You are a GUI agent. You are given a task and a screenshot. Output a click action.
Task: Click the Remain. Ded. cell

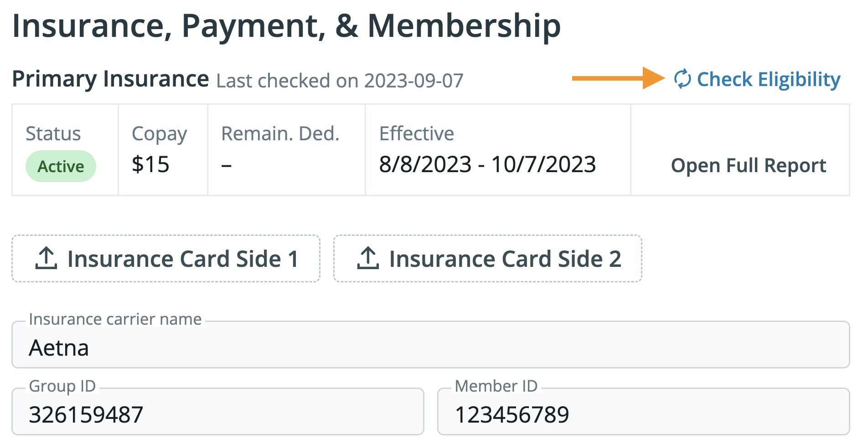click(x=280, y=150)
